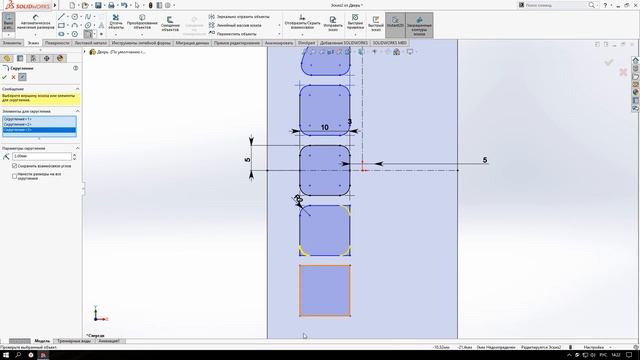Select the Corner Rectangle sketch tool
Screen dimensions: 640x360
(x=61, y=25)
